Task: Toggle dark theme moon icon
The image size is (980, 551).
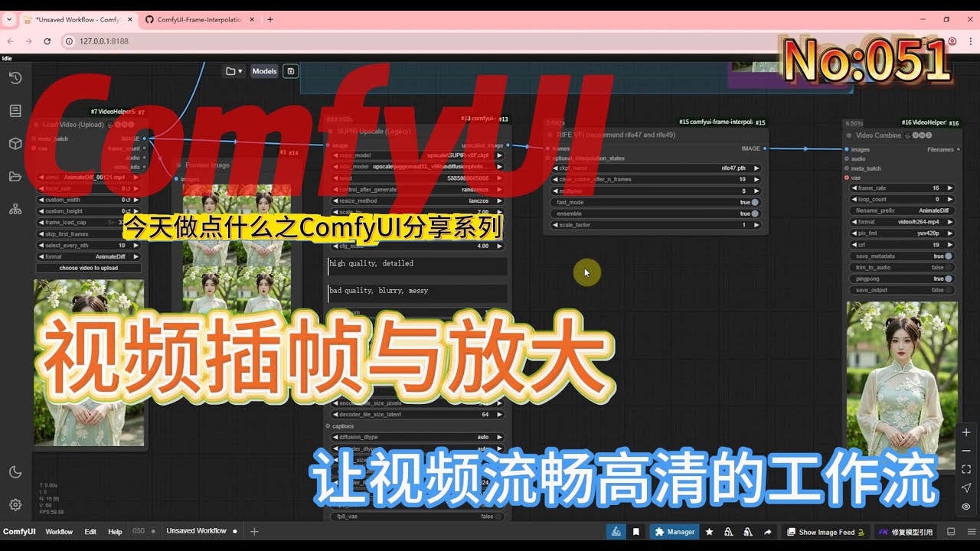Action: (x=15, y=472)
